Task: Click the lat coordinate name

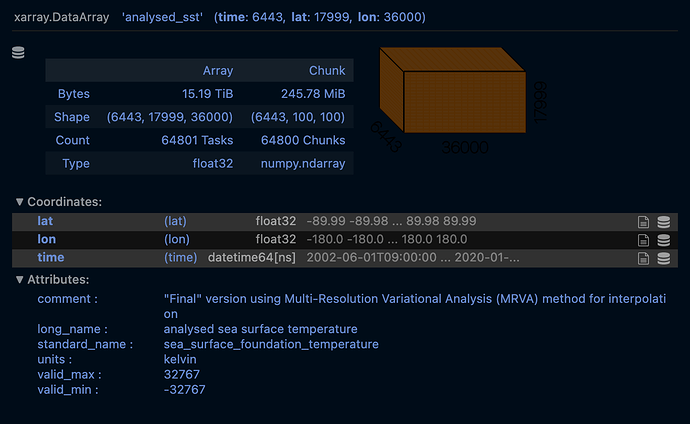Action: click(45, 221)
